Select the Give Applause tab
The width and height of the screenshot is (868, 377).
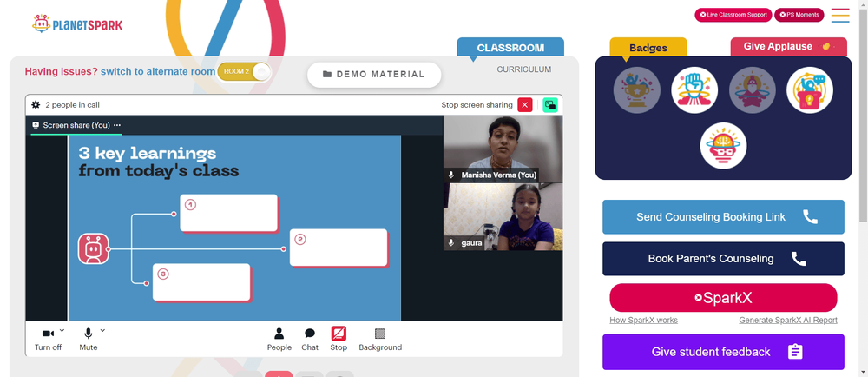[789, 47]
